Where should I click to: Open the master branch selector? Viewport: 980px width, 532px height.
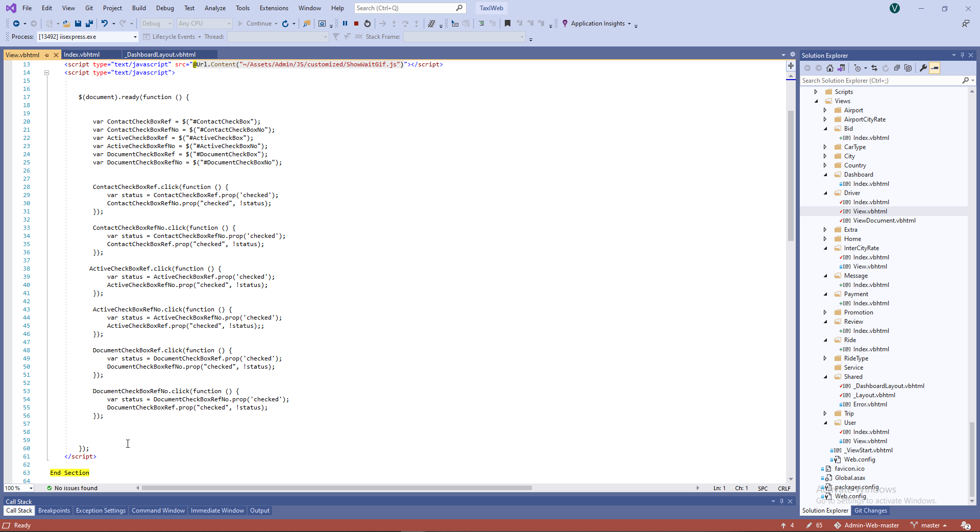coord(929,525)
